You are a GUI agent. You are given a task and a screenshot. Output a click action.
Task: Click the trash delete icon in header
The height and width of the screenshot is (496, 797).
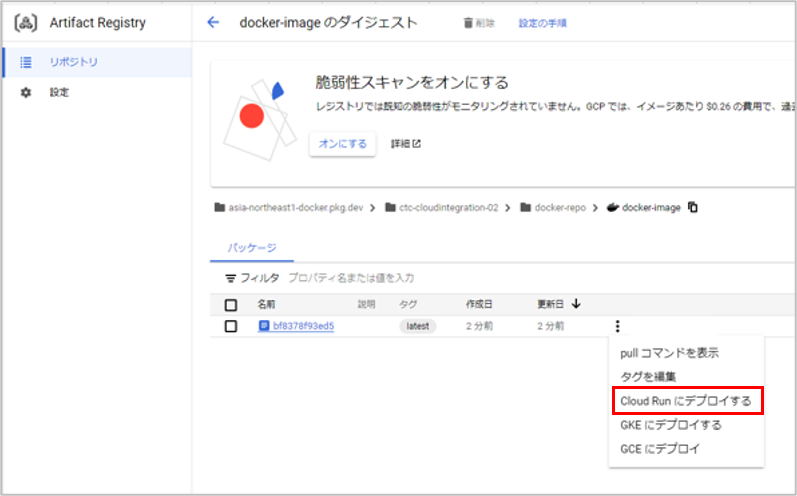468,23
